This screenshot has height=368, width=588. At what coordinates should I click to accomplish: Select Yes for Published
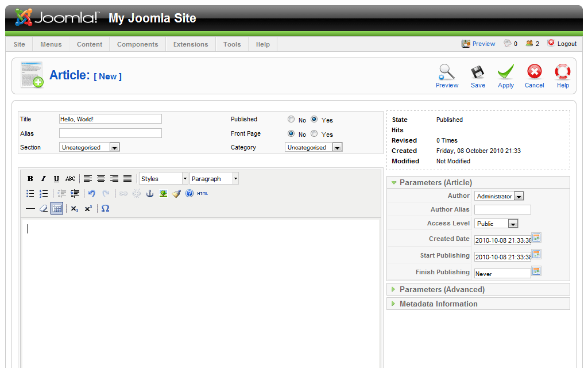coord(314,120)
